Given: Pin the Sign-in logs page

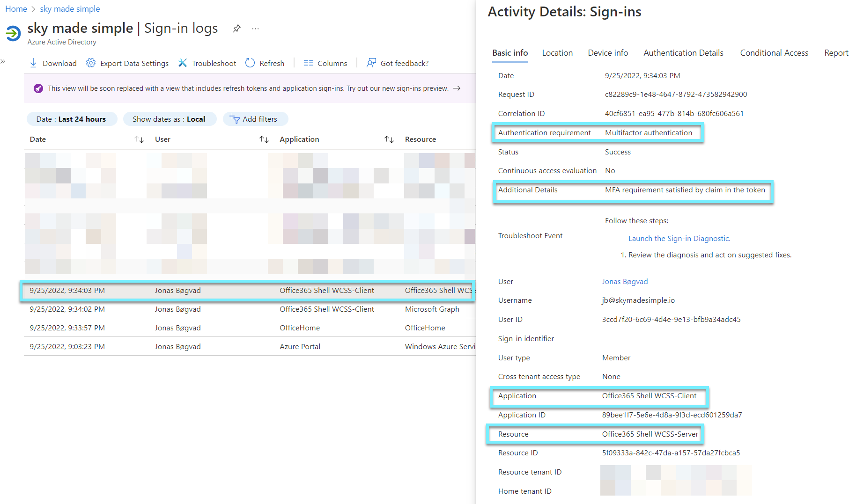Looking at the screenshot, I should click(x=236, y=29).
